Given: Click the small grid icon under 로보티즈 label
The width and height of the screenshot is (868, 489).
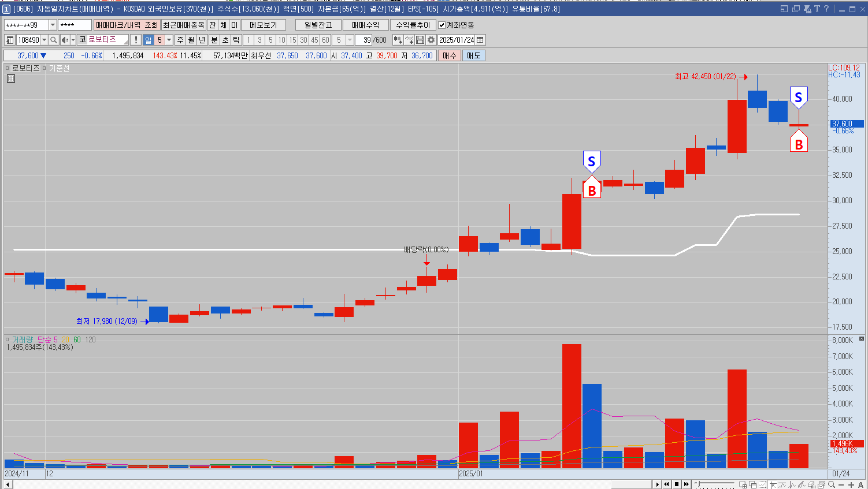Looking at the screenshot, I should click(x=11, y=79).
